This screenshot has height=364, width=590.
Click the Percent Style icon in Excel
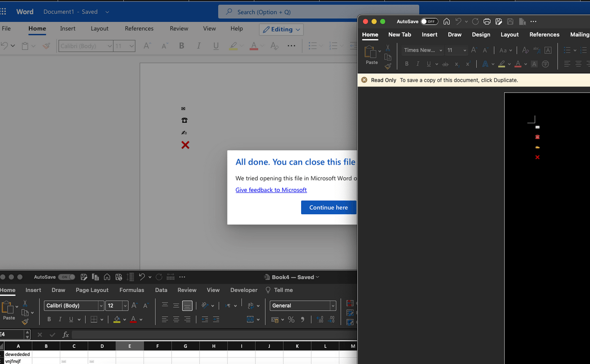click(x=291, y=320)
